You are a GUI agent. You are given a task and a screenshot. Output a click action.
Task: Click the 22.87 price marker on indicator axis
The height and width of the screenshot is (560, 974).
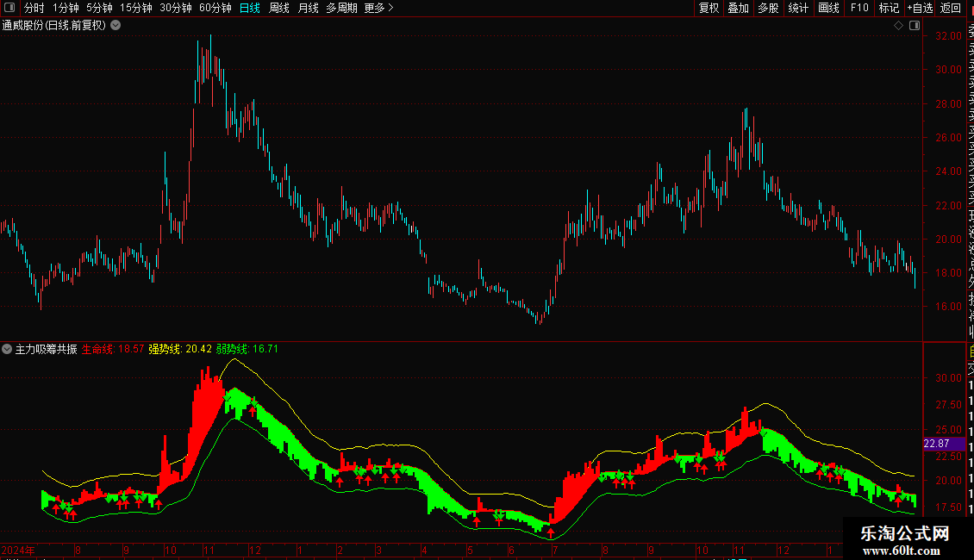pyautogui.click(x=944, y=444)
